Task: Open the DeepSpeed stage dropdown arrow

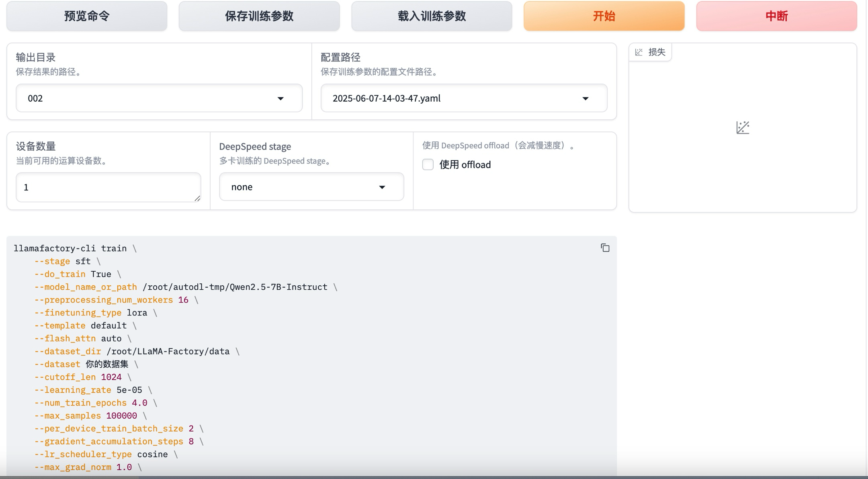Action: [x=382, y=187]
